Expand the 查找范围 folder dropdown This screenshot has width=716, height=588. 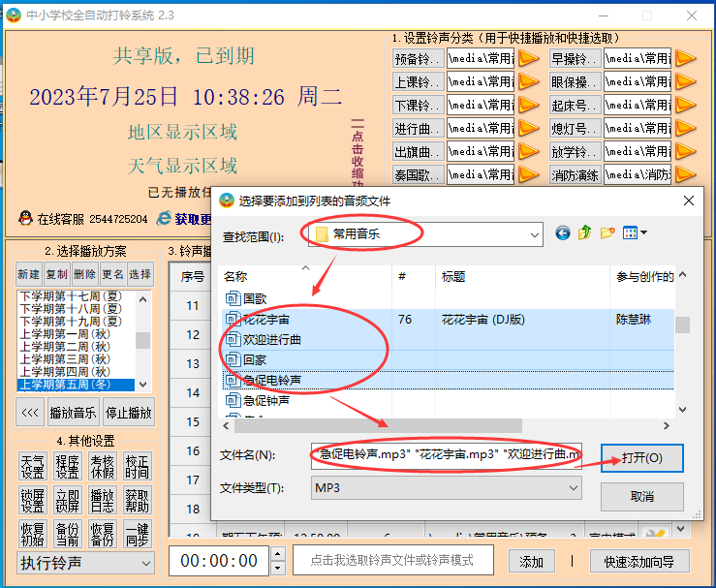point(533,234)
